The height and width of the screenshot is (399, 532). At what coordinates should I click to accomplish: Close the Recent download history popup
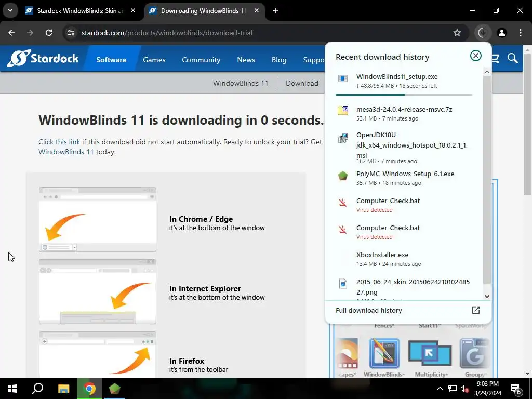[x=476, y=56]
